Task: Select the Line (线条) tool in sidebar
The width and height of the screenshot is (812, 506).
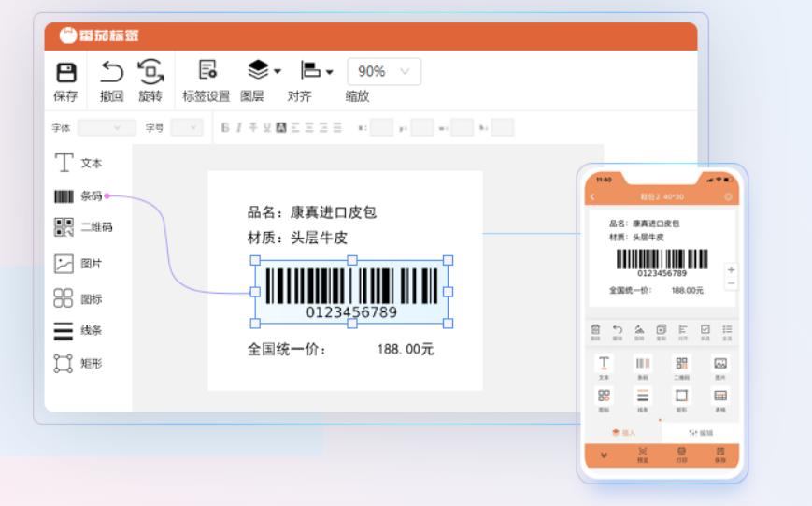Action: (78, 330)
